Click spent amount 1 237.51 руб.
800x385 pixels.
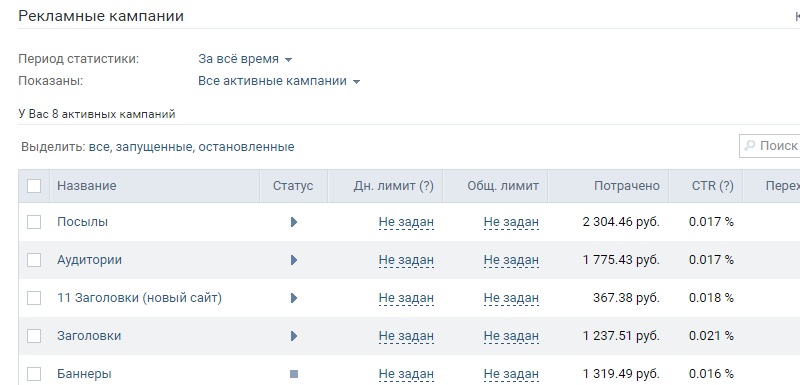(621, 336)
